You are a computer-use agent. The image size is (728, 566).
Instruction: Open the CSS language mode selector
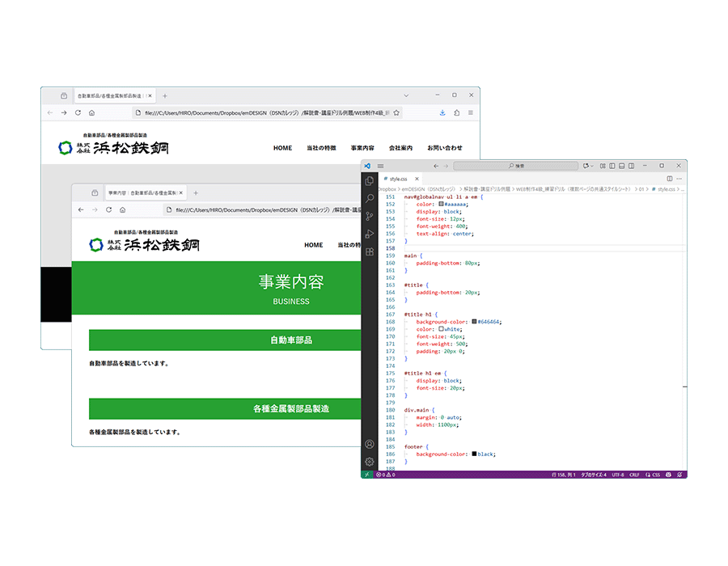(655, 475)
